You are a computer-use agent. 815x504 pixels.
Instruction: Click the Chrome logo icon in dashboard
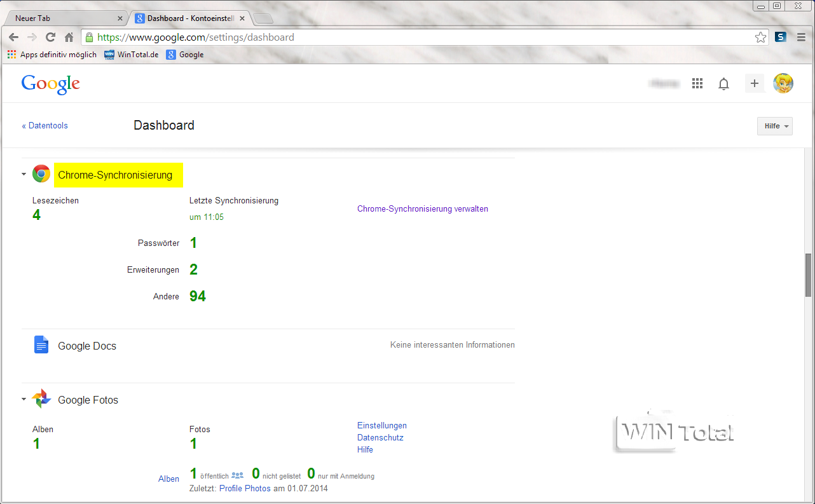[41, 174]
